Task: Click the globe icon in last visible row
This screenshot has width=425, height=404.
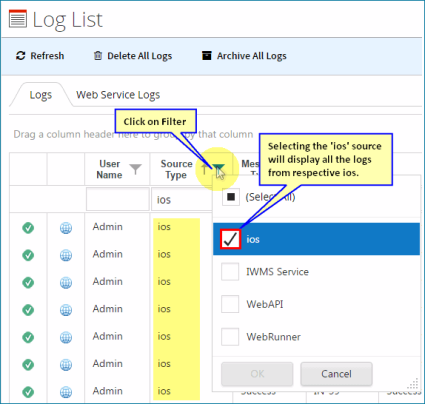Action: pos(66,392)
